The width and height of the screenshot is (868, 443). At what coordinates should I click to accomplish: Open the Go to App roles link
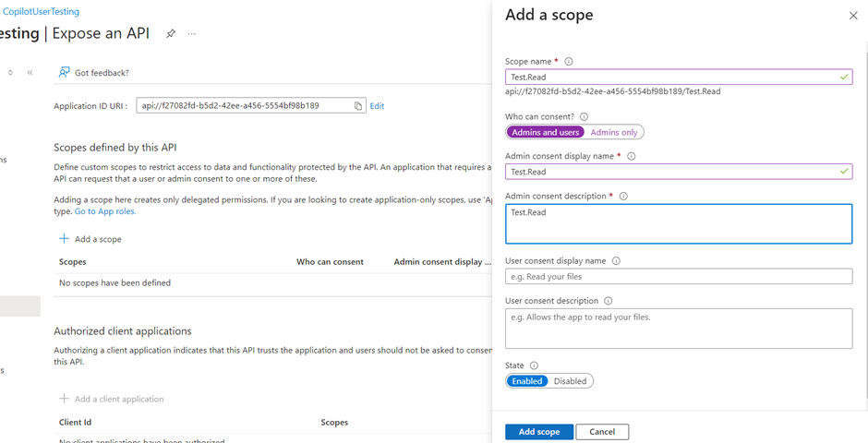pos(105,211)
